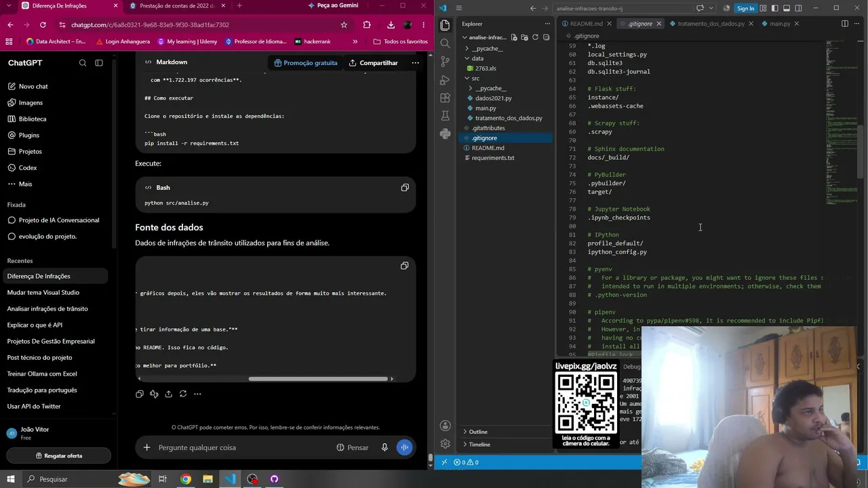Toggle VS Code primary side bar

[x=774, y=8]
